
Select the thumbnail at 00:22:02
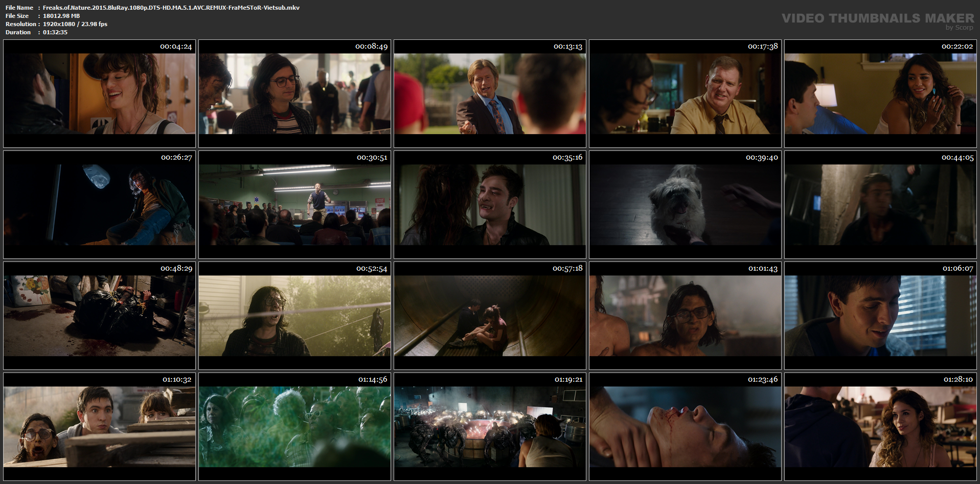point(880,94)
